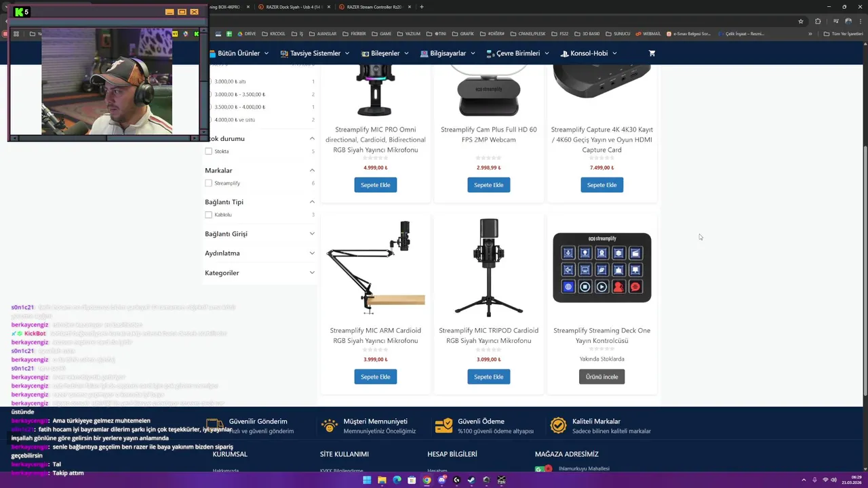Collapse the Markalar filter section
The width and height of the screenshot is (868, 488).
[312, 170]
